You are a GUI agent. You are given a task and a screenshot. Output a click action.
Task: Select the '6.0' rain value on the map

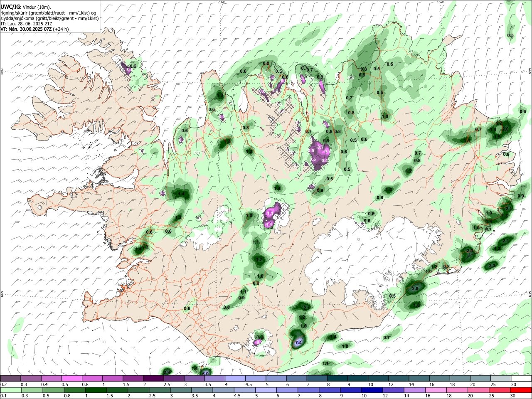tap(205, 374)
